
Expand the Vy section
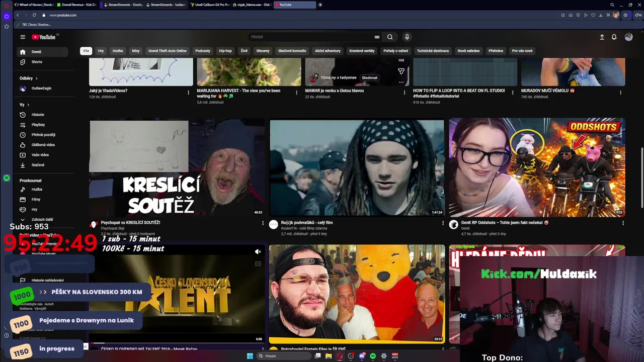pyautogui.click(x=24, y=105)
